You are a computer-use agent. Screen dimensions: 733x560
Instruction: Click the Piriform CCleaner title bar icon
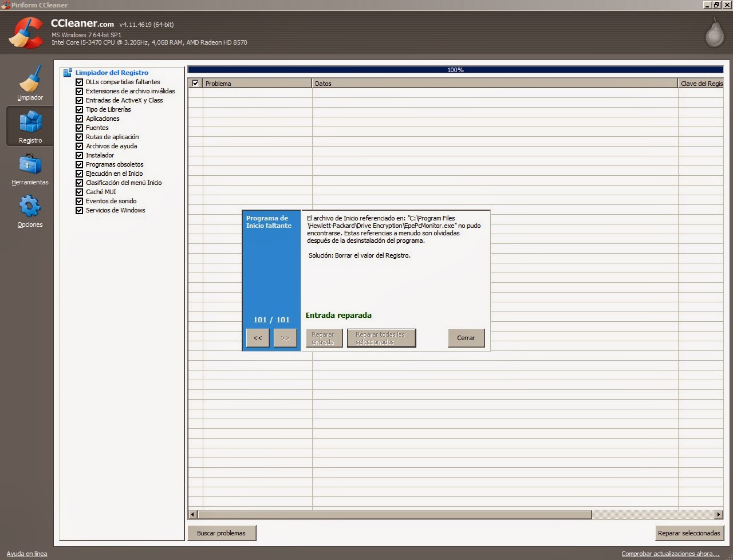coord(6,5)
